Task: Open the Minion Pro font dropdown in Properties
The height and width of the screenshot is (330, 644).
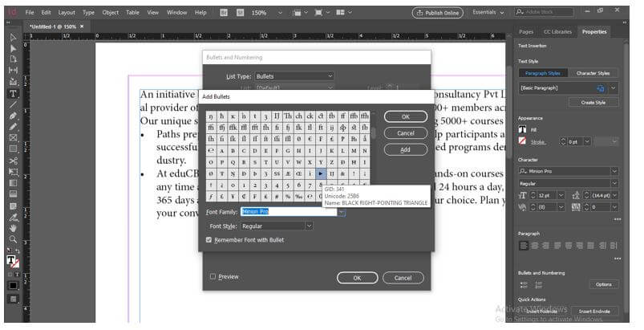Action: [x=614, y=171]
